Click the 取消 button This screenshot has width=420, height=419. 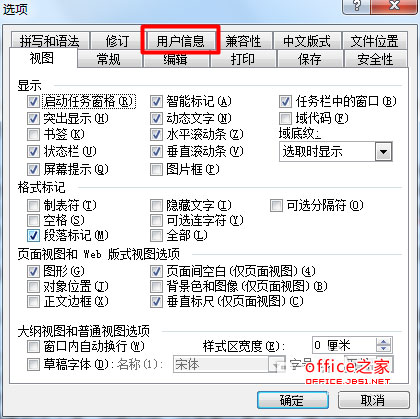[x=374, y=400]
